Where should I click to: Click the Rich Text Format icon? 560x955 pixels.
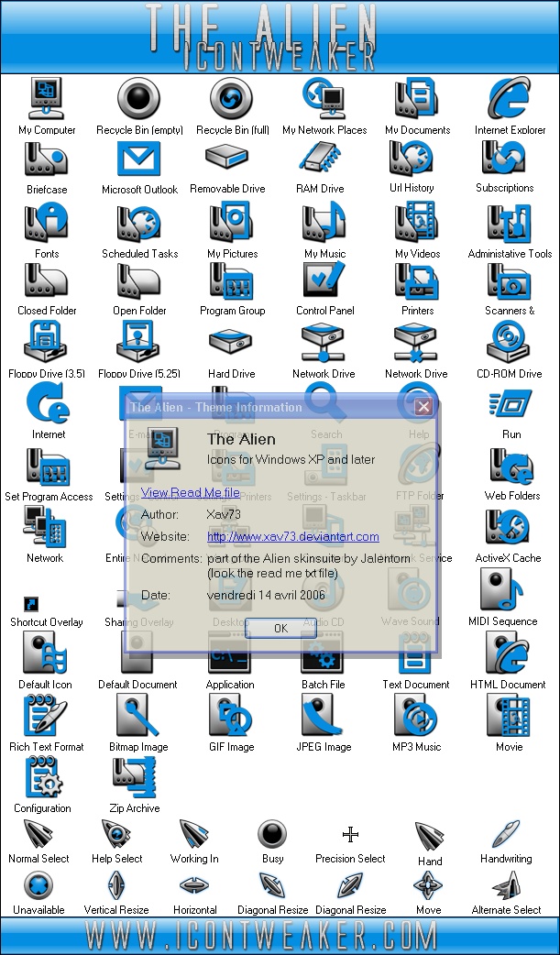pyautogui.click(x=45, y=715)
